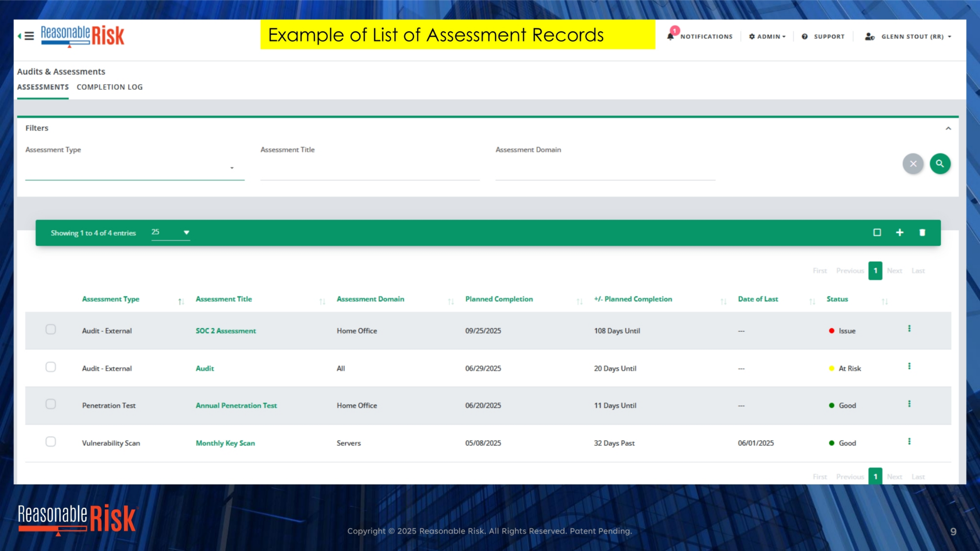This screenshot has height=551, width=980.
Task: Click the Support help icon
Action: coord(804,36)
